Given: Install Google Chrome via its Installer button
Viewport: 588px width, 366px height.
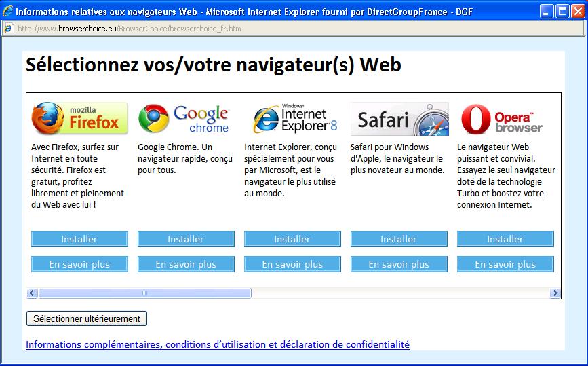Looking at the screenshot, I should click(186, 239).
